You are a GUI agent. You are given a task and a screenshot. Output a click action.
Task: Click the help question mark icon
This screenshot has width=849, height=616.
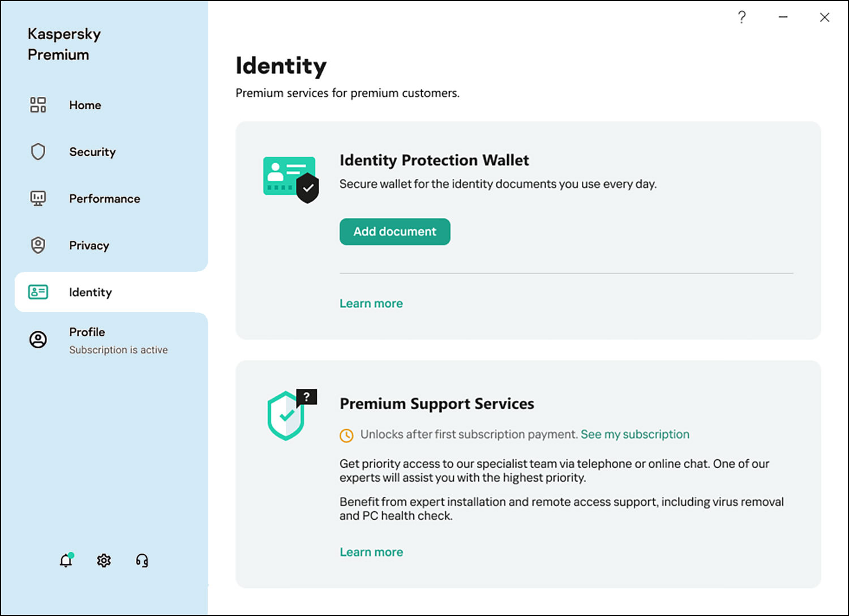coord(741,17)
